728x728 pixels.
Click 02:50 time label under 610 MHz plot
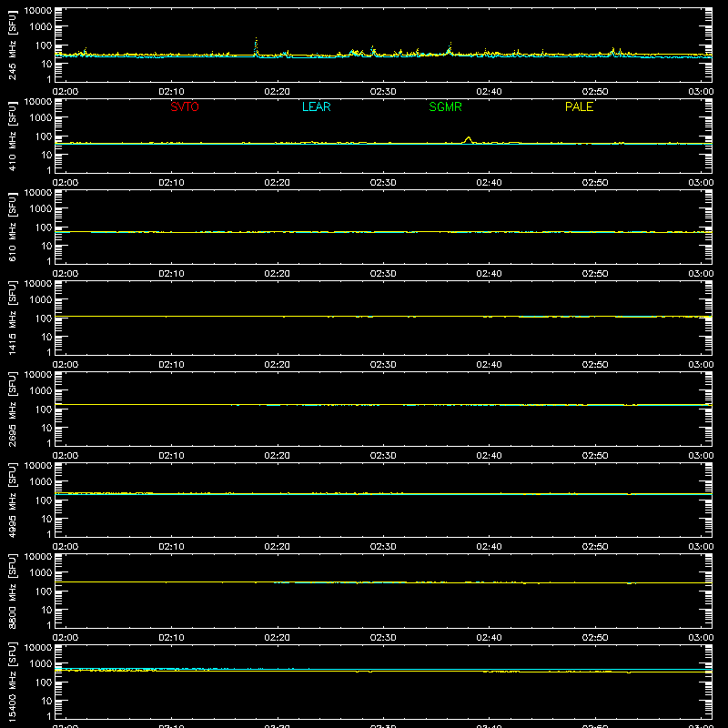[x=595, y=274]
